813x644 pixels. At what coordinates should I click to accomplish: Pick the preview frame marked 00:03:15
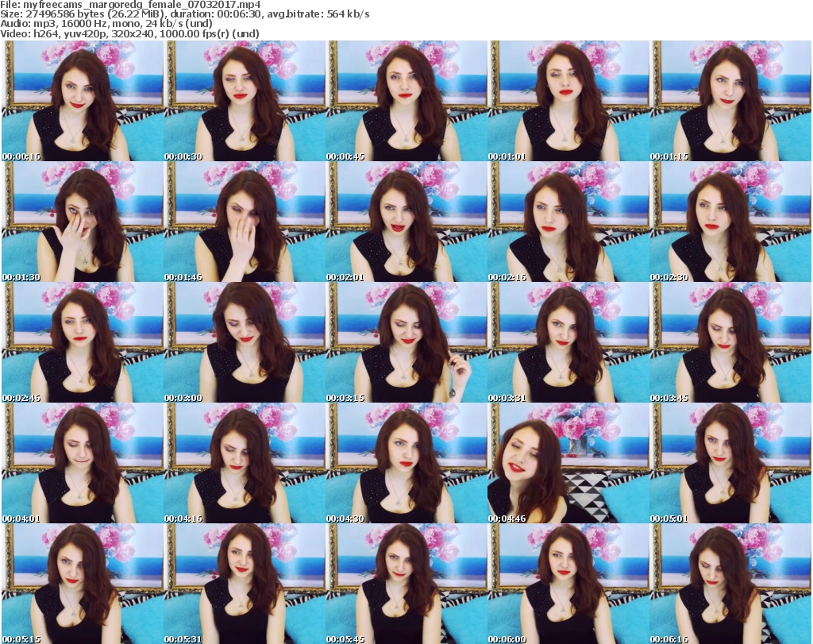[x=406, y=342]
